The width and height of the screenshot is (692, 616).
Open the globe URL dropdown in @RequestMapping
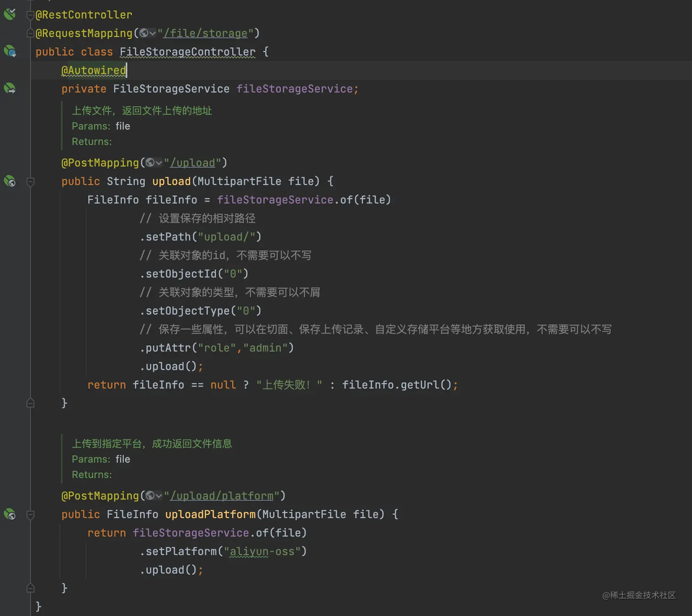click(148, 33)
